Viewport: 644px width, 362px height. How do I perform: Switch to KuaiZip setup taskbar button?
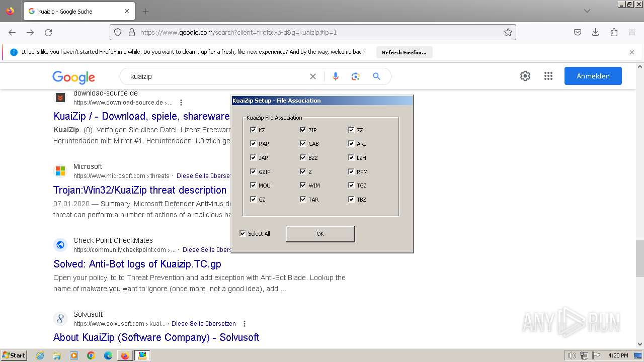[x=142, y=355]
